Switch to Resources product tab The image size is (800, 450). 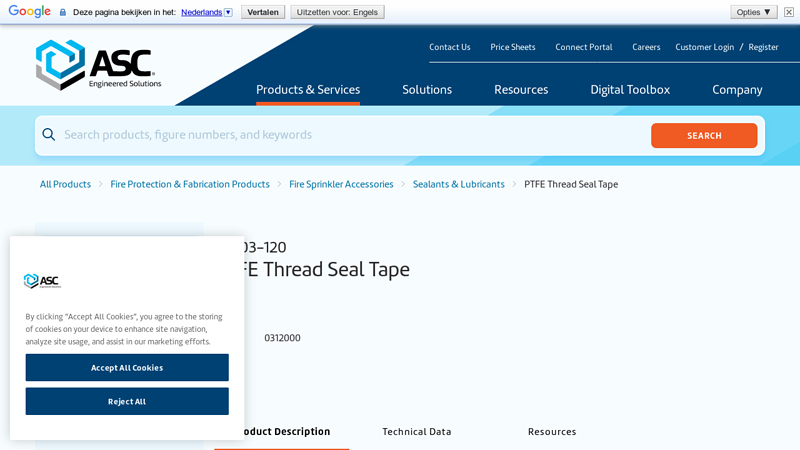pyautogui.click(x=552, y=432)
